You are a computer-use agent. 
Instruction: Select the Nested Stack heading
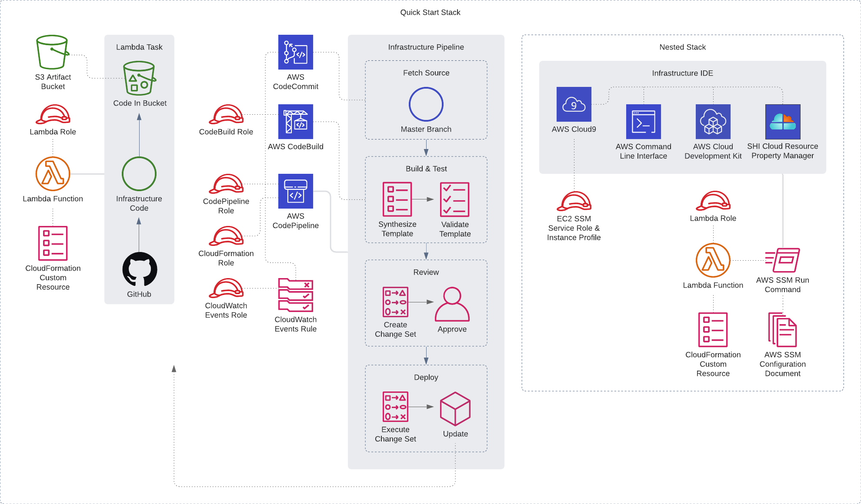(683, 47)
